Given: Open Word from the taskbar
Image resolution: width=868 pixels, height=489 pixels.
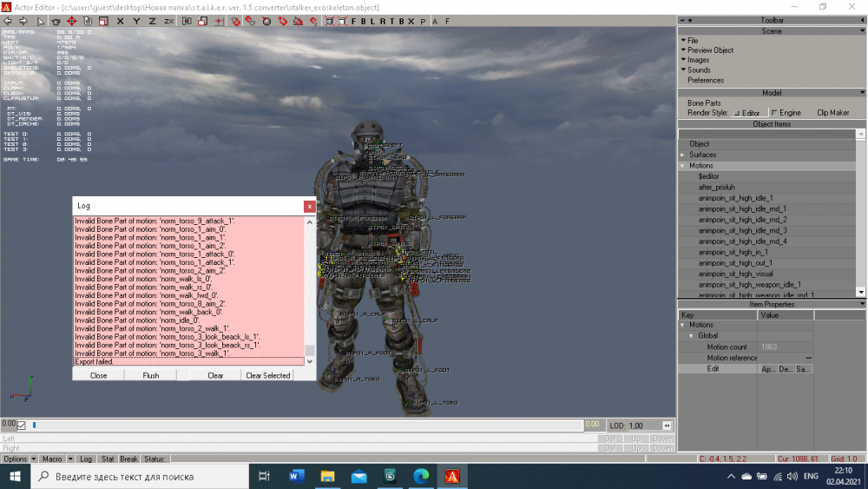Looking at the screenshot, I should [297, 476].
